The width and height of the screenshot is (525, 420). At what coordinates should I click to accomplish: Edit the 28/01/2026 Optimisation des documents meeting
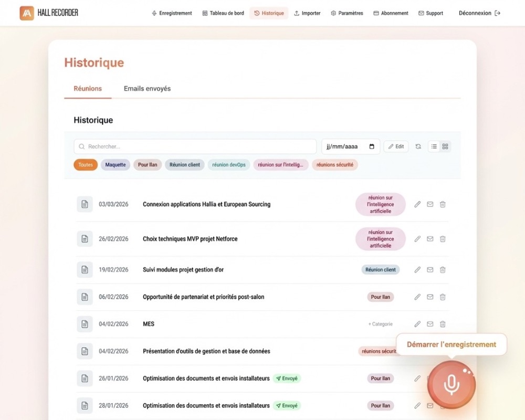tap(417, 405)
